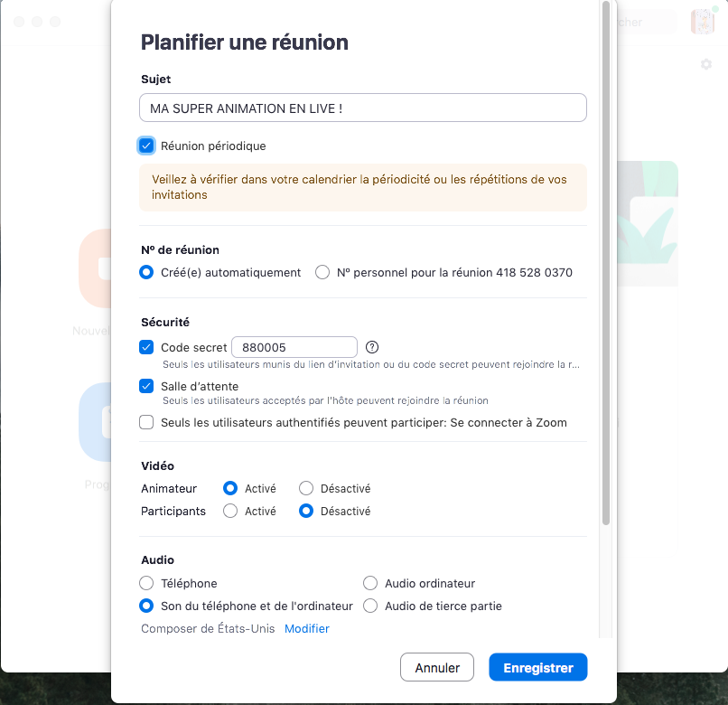
Task: Click the profile avatar in top corner
Action: 702,22
